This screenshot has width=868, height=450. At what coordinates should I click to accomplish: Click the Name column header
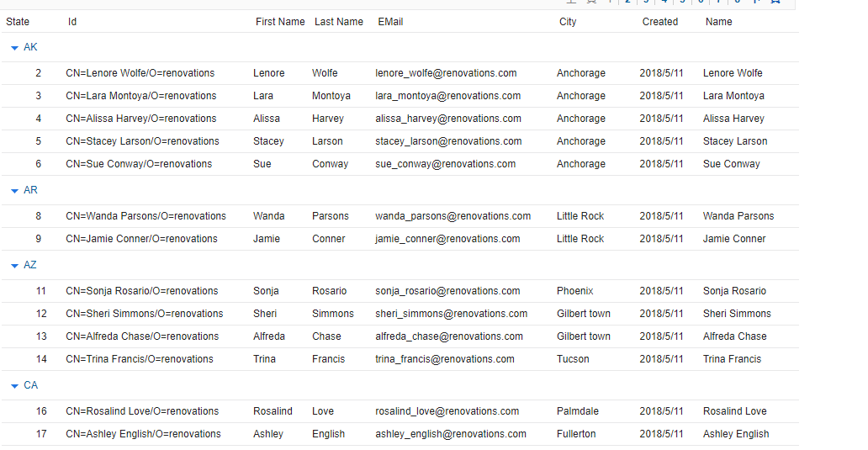click(718, 22)
